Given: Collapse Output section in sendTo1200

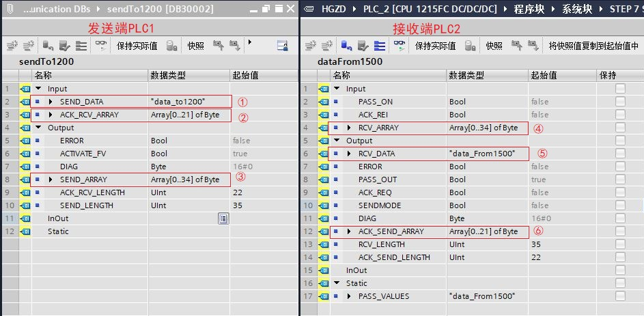Looking at the screenshot, I should tap(39, 128).
